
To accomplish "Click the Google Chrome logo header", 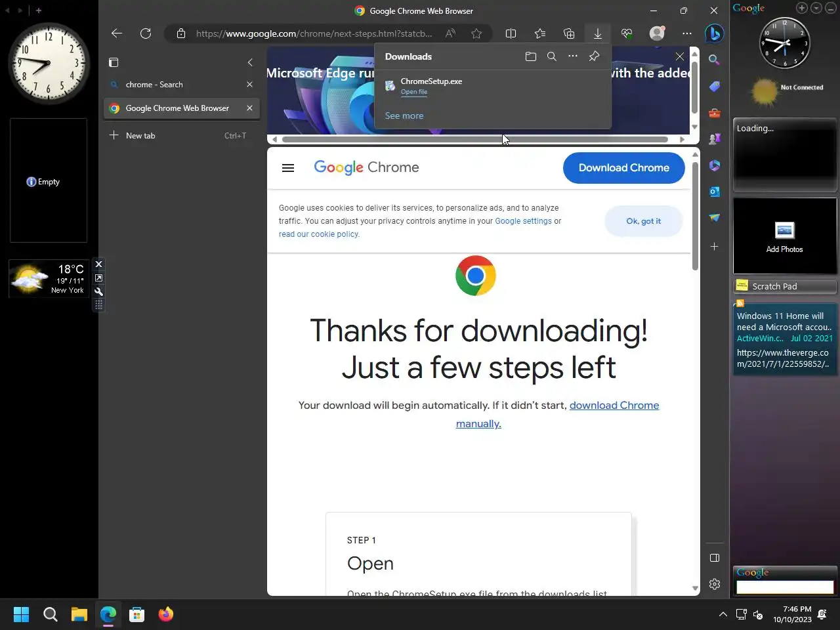I will 366,168.
